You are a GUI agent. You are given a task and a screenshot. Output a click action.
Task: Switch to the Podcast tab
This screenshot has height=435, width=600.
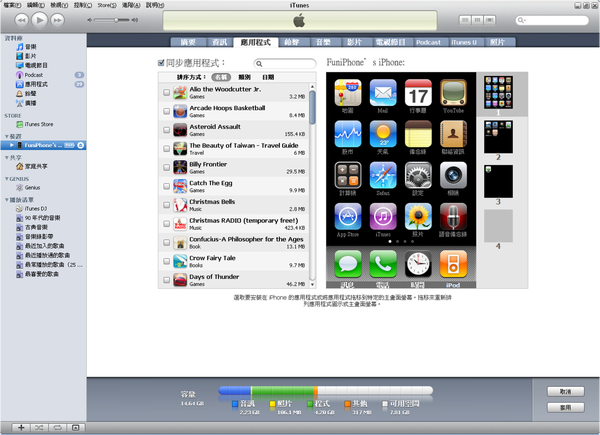(429, 42)
